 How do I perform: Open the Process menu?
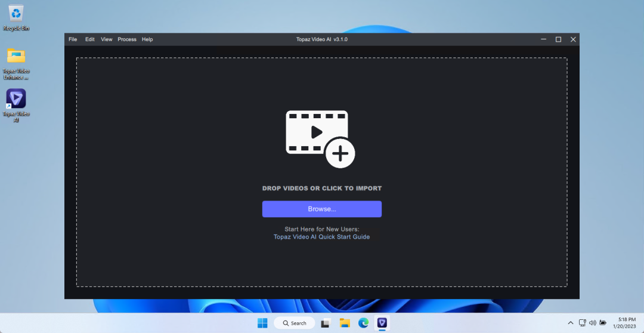point(127,39)
